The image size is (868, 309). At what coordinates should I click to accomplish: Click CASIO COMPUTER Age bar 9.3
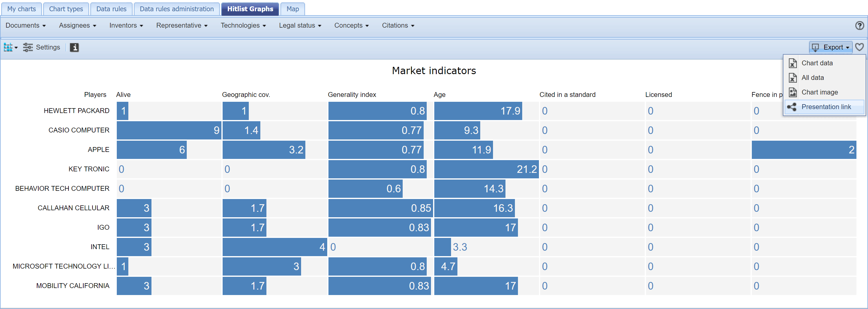tap(457, 130)
